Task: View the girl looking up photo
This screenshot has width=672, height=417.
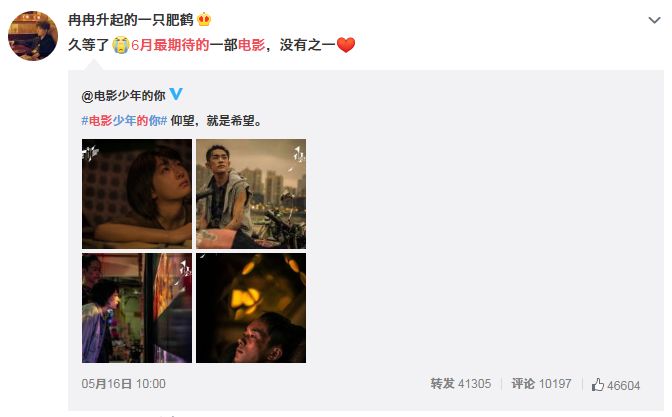Action: coord(137,194)
